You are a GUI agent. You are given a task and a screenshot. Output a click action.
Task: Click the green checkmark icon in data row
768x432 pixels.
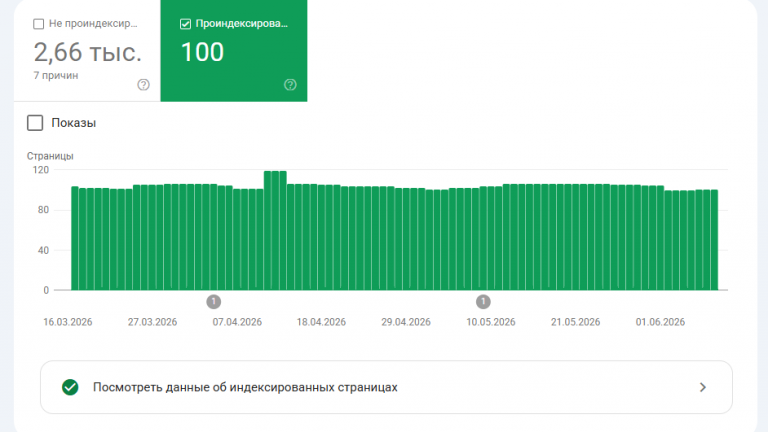[70, 387]
